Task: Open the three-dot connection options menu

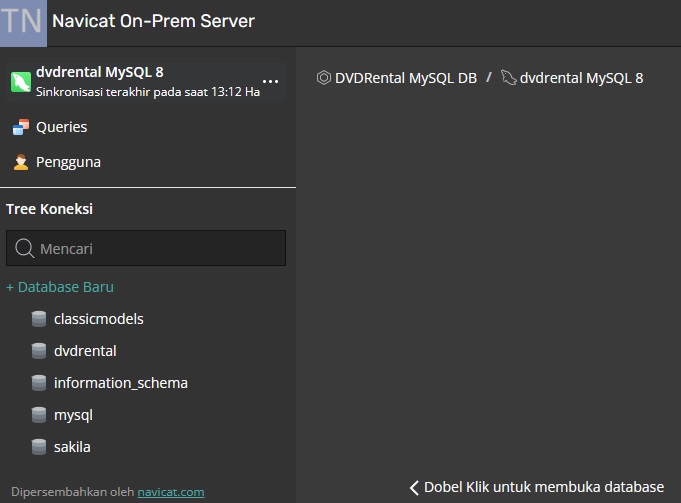Action: tap(270, 82)
